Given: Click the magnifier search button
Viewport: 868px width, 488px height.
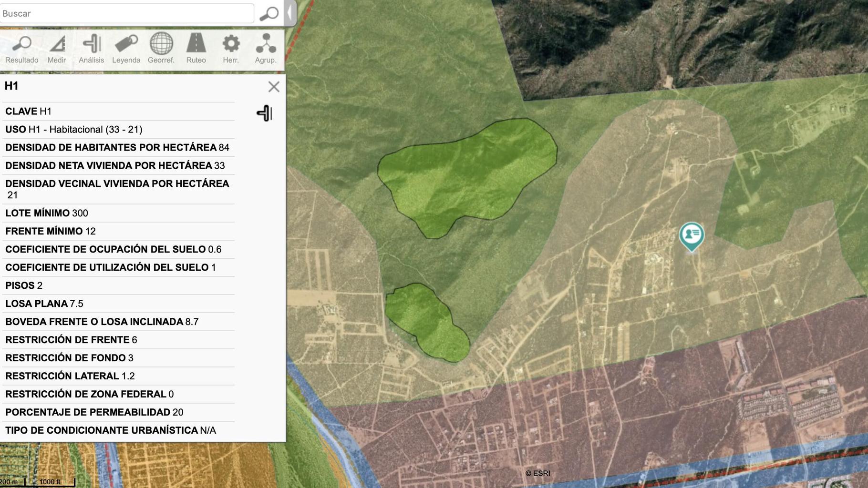Looking at the screenshot, I should click(x=269, y=13).
